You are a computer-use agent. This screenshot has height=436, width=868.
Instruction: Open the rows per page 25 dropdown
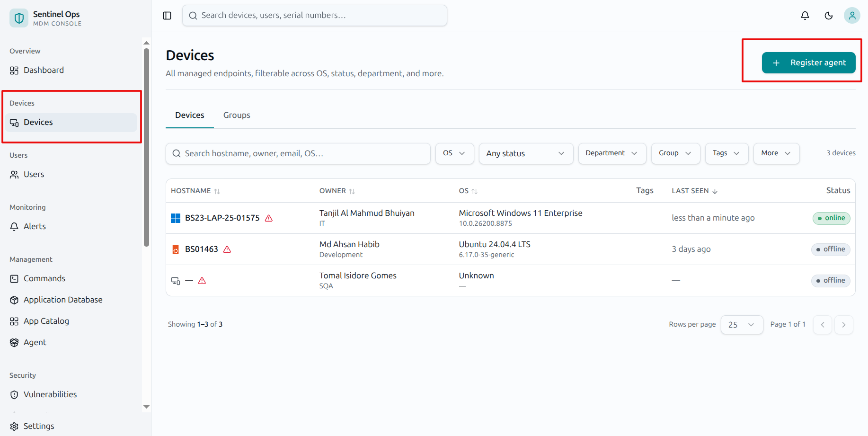[x=742, y=325]
